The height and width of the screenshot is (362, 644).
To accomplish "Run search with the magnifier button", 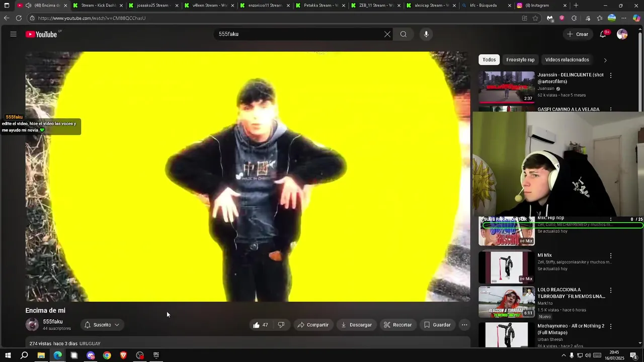I will (404, 34).
